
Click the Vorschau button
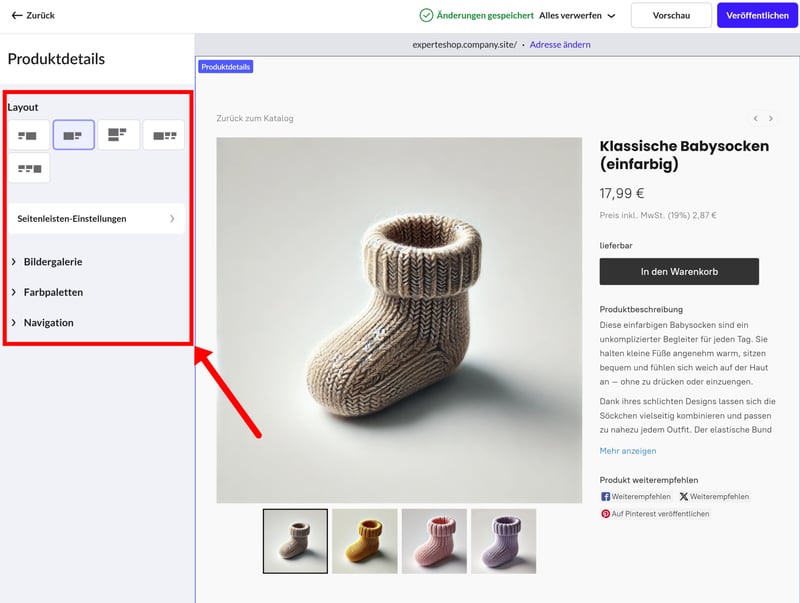coord(671,16)
